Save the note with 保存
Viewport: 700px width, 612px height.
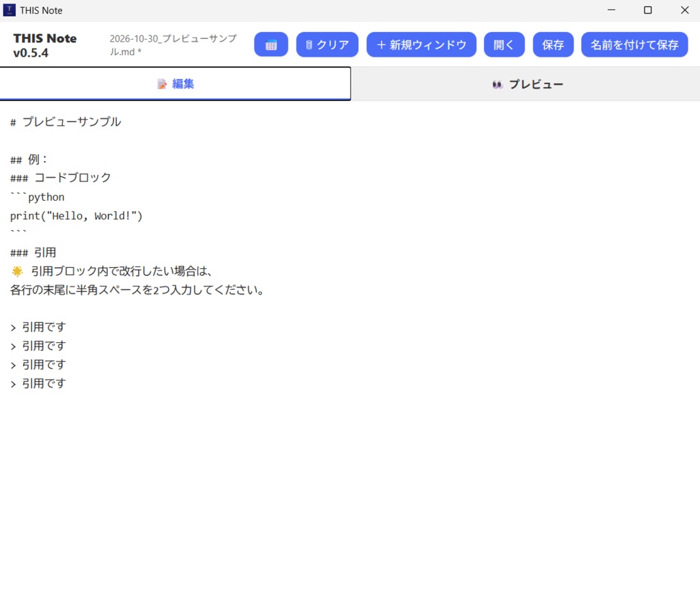(x=553, y=44)
